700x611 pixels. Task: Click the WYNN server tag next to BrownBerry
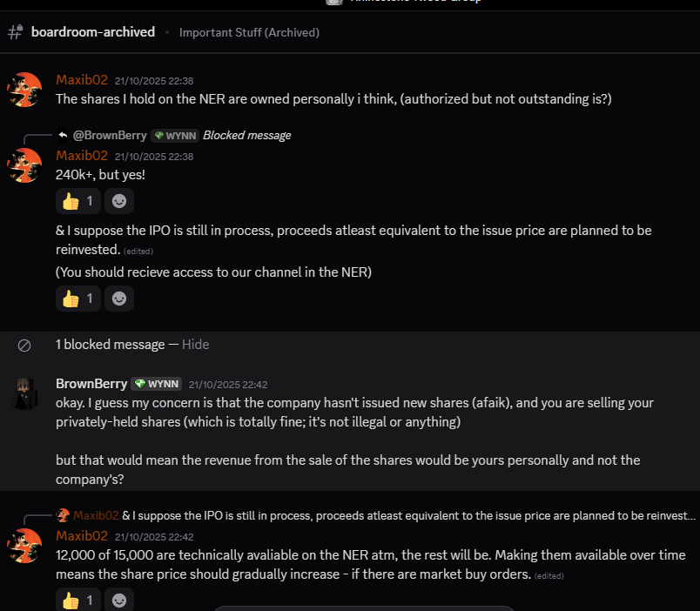tap(157, 384)
